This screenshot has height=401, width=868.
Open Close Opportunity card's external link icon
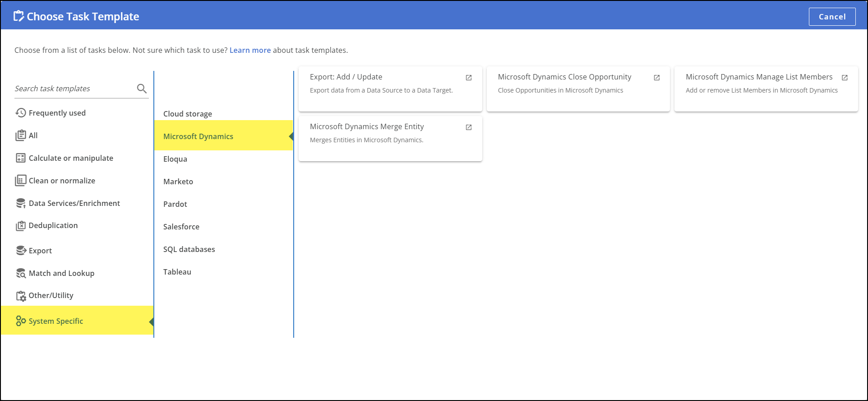click(x=657, y=78)
